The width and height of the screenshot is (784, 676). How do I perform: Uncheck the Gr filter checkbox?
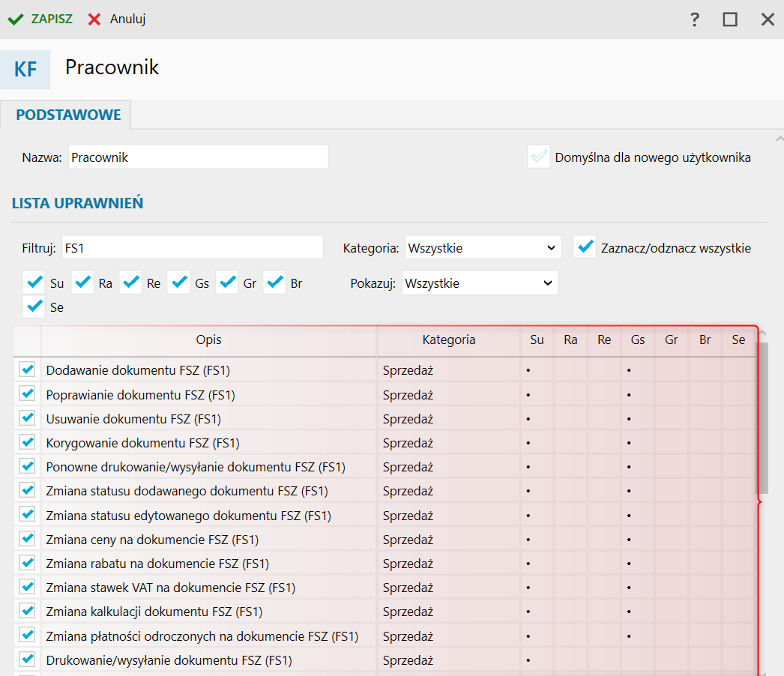(227, 283)
